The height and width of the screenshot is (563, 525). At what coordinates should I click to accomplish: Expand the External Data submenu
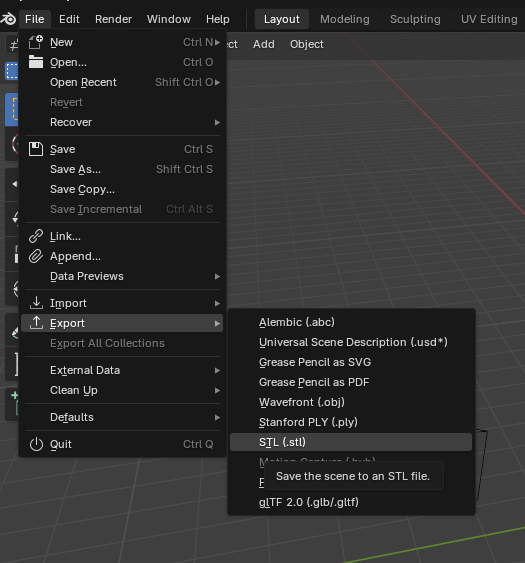[x=122, y=370]
